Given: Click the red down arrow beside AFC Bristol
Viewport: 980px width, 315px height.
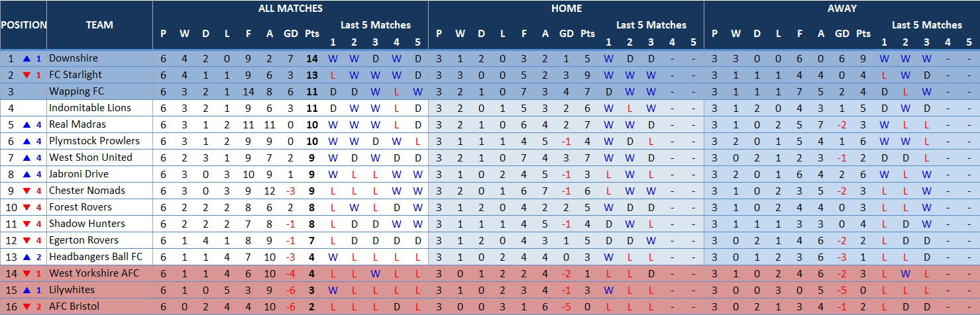Looking at the screenshot, I should click(27, 306).
